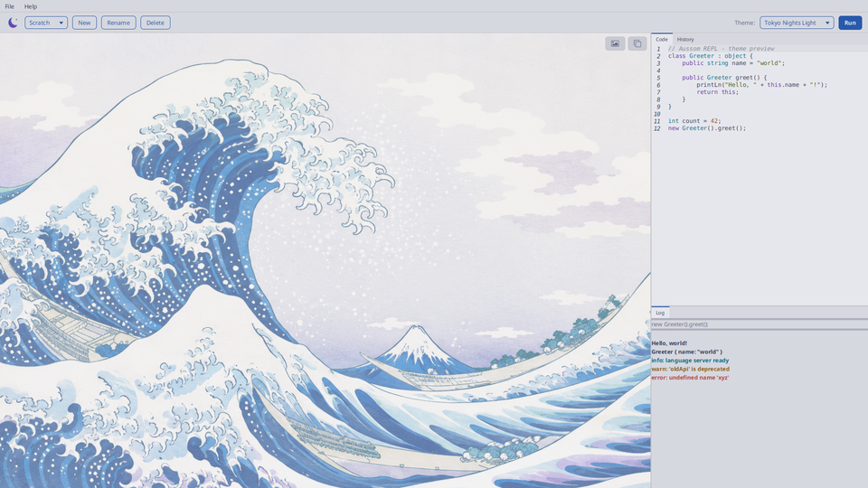Screen dimensions: 868x488
Task: Open the File menu
Action: click(9, 6)
